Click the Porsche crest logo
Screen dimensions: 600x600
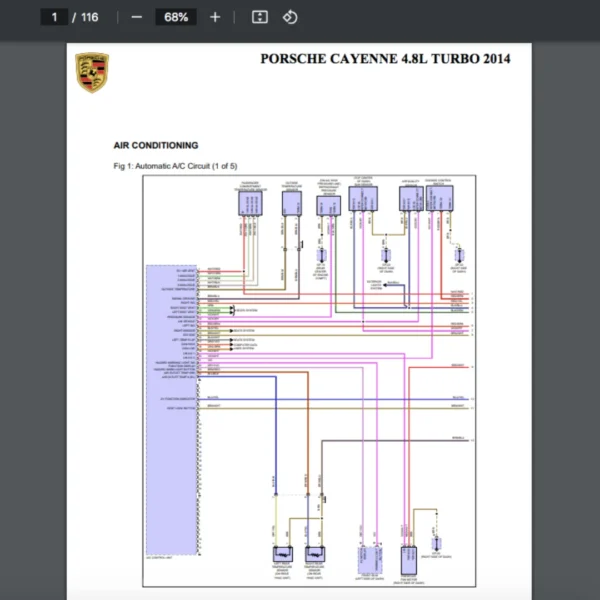(x=92, y=73)
